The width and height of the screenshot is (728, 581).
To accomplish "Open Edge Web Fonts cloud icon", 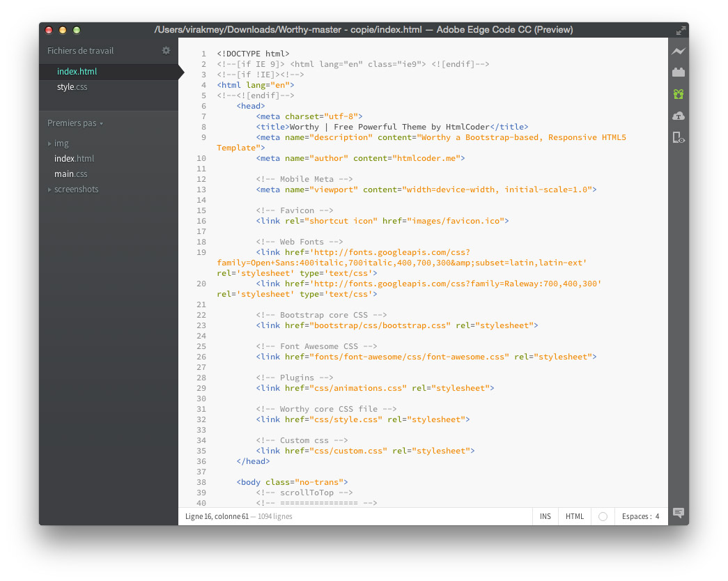I will tap(679, 116).
